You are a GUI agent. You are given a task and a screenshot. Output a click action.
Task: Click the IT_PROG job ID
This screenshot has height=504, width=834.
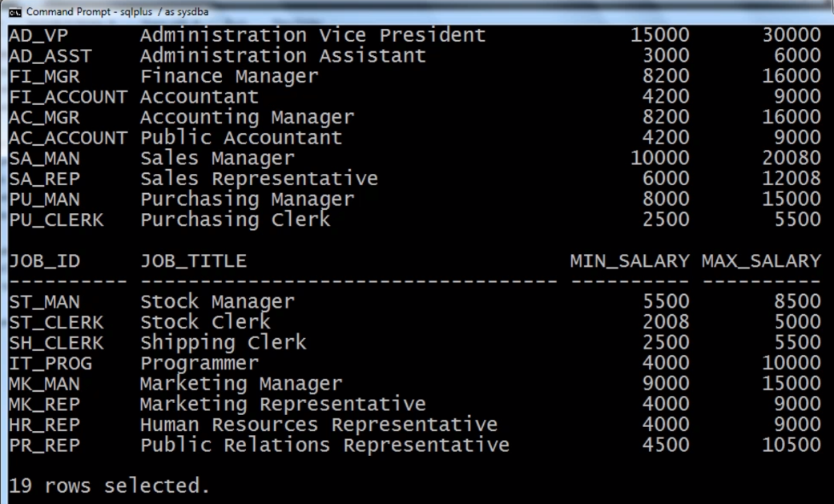(x=50, y=363)
